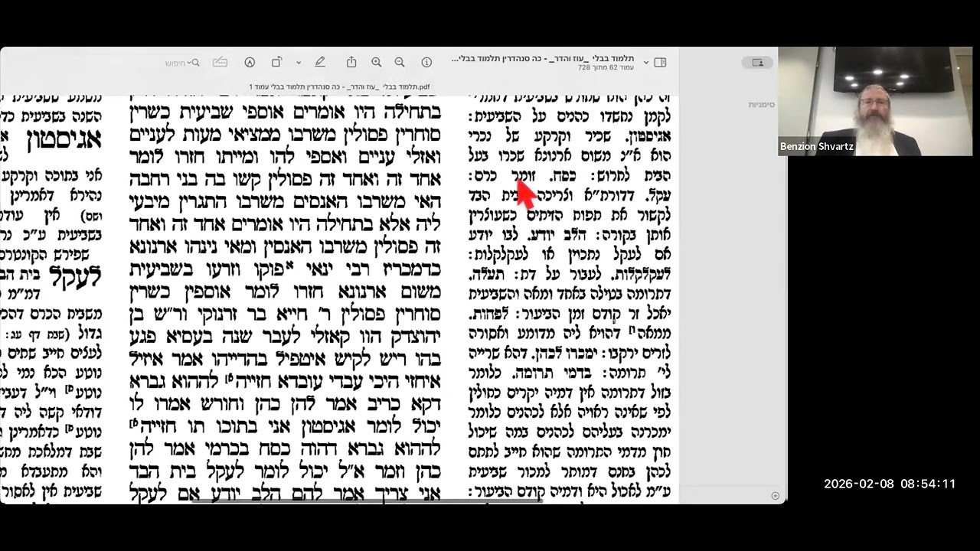Zoom out the PDF page
Image resolution: width=980 pixels, height=551 pixels.
(x=400, y=62)
